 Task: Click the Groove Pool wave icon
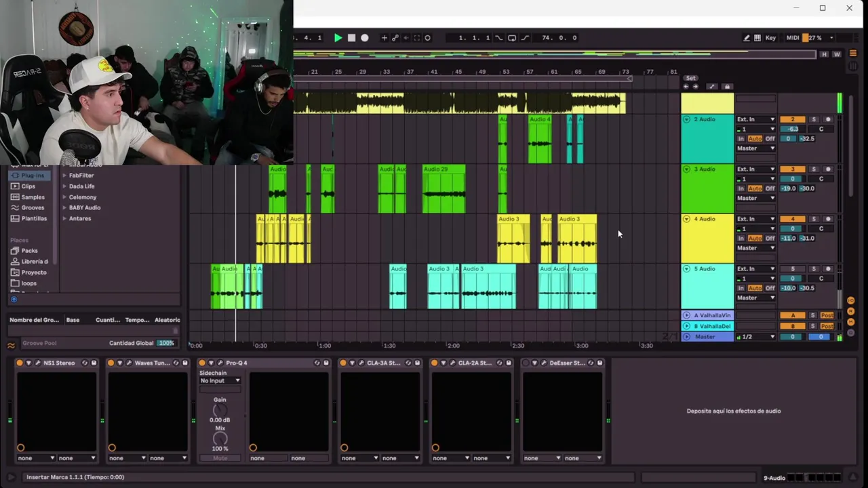click(x=11, y=346)
